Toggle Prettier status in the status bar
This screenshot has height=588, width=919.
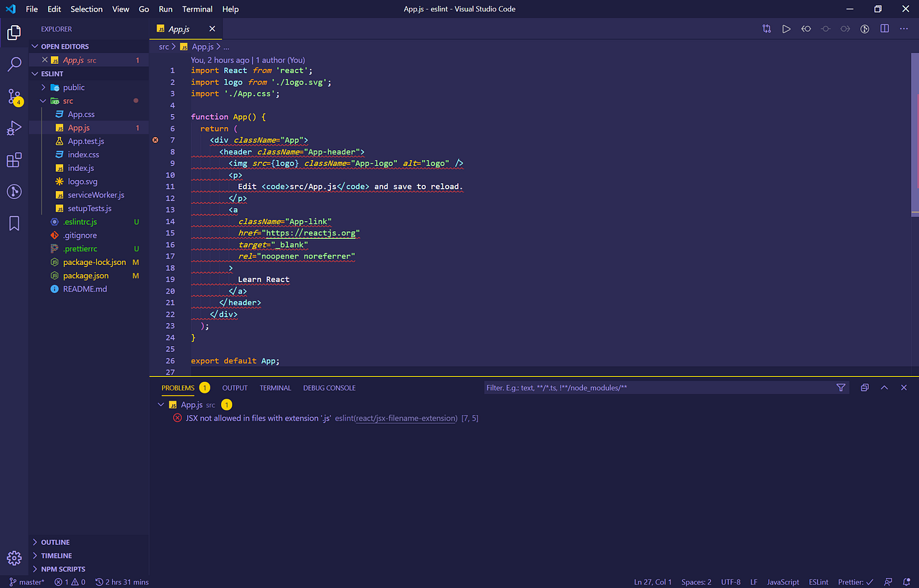(x=854, y=582)
